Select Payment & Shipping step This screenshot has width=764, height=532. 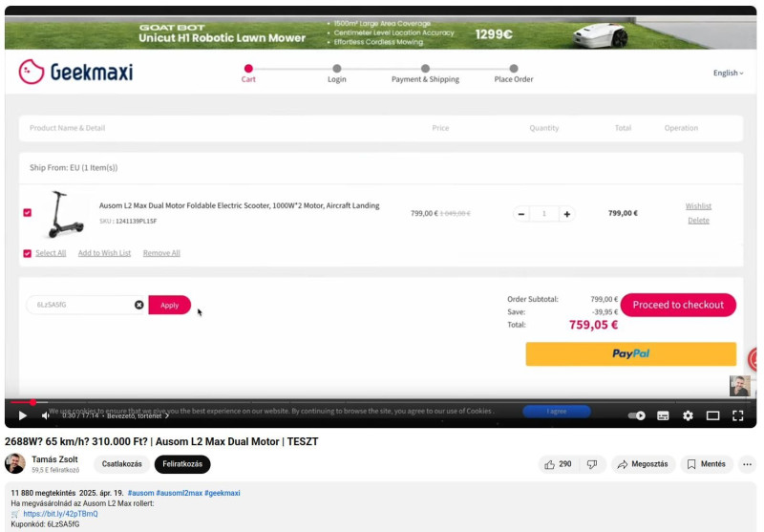[x=425, y=74]
